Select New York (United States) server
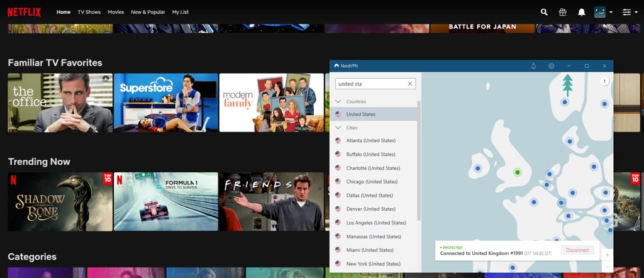This screenshot has width=644, height=278. 374,264
